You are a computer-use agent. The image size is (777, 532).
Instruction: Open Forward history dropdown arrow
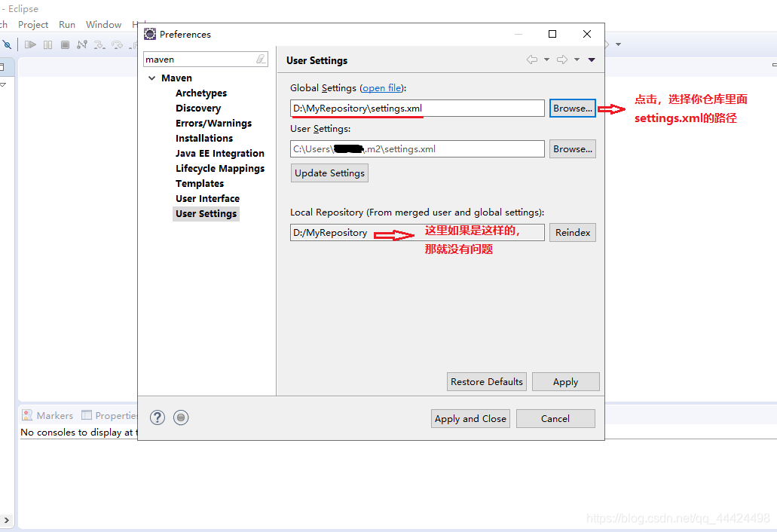click(x=577, y=60)
